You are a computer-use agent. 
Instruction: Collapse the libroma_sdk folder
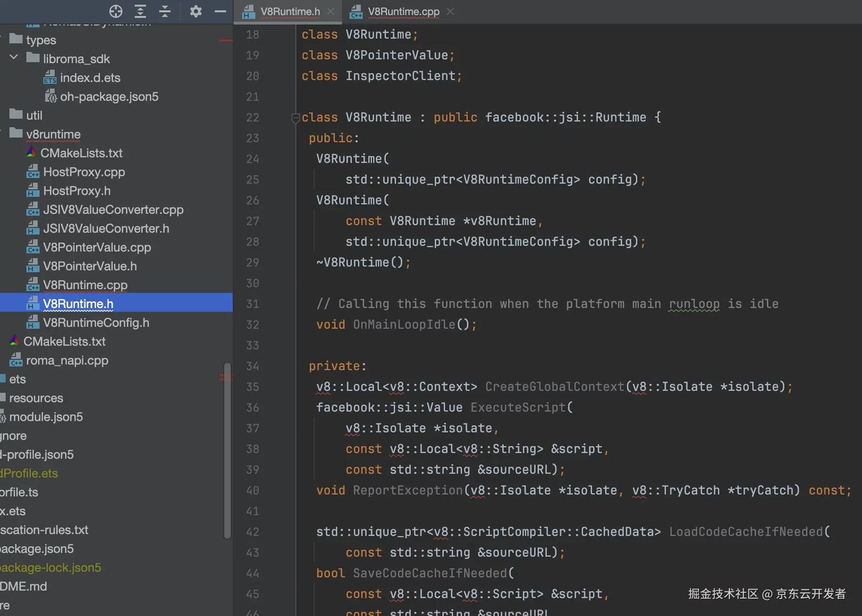click(14, 58)
